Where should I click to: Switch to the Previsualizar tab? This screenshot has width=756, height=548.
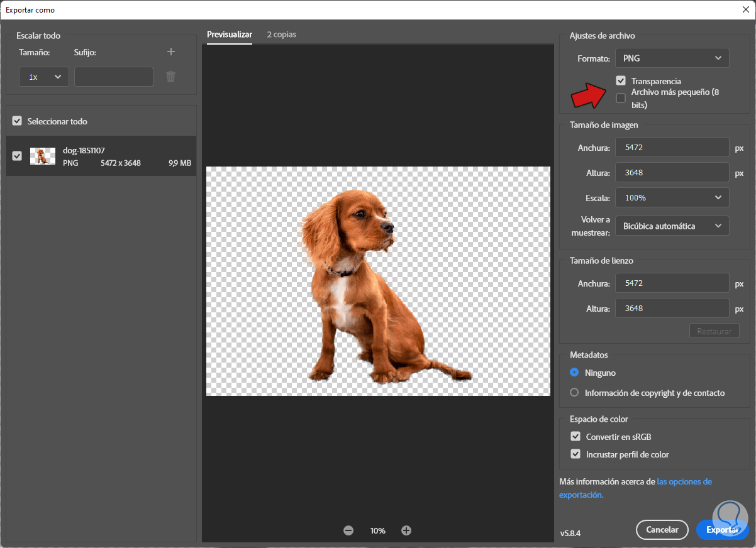(230, 35)
